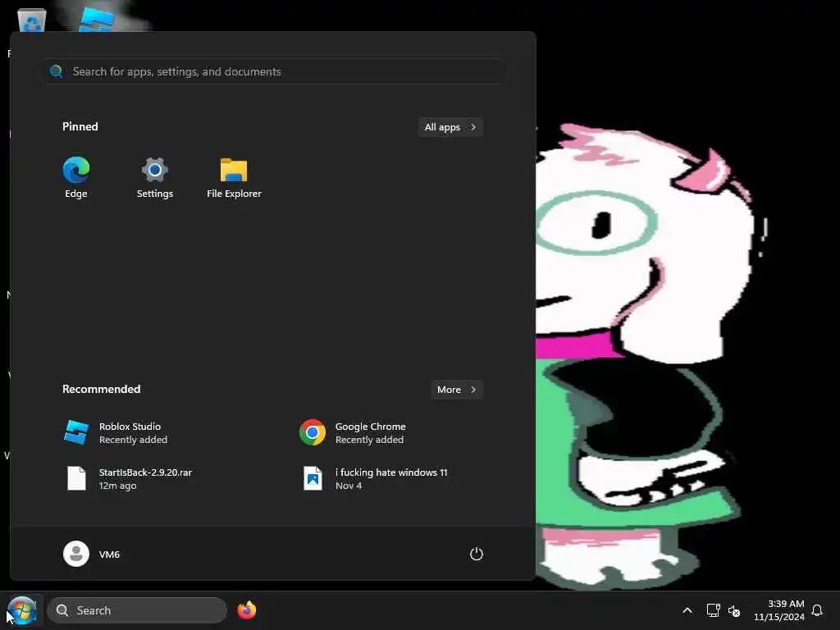Show All apps list
The height and width of the screenshot is (630, 840).
point(450,127)
